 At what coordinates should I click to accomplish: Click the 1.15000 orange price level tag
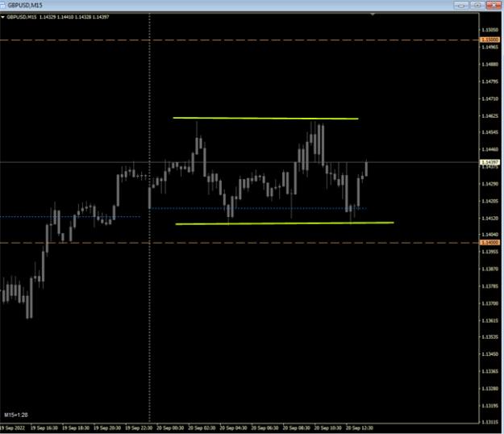pyautogui.click(x=489, y=40)
